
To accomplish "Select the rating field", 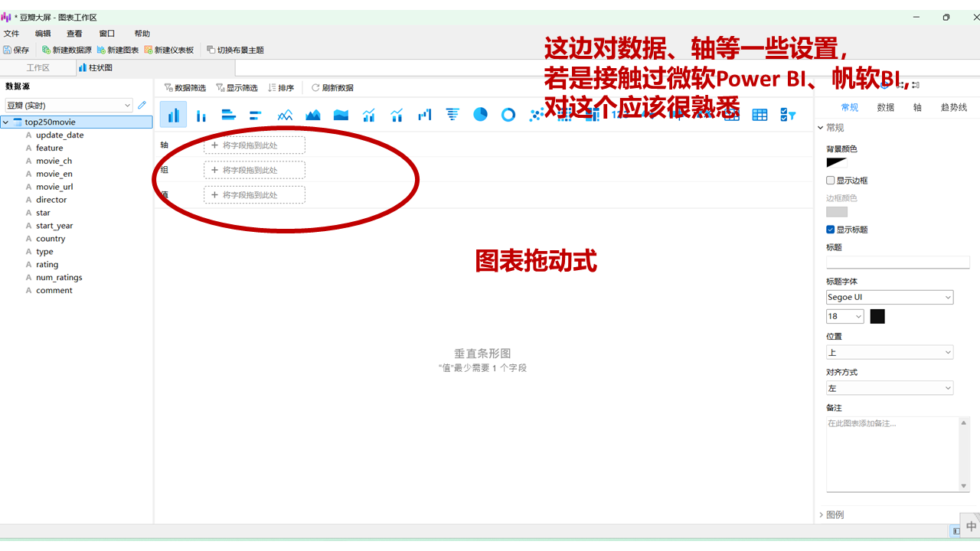I will click(47, 265).
